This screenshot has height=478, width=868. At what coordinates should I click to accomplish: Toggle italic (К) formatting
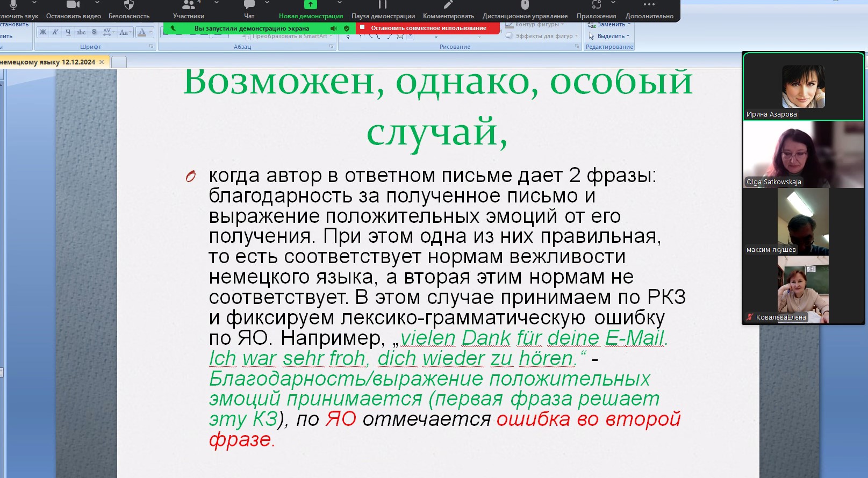tap(55, 32)
